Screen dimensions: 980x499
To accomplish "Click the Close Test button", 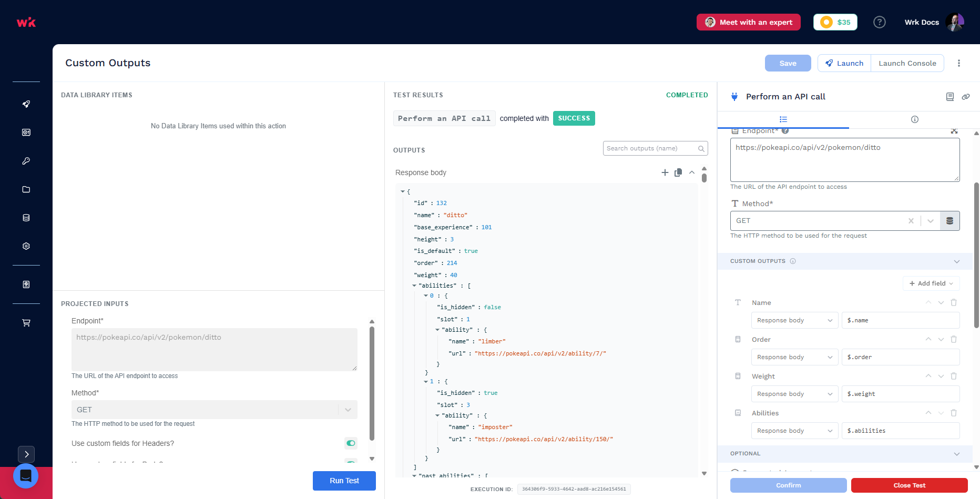I will click(909, 485).
